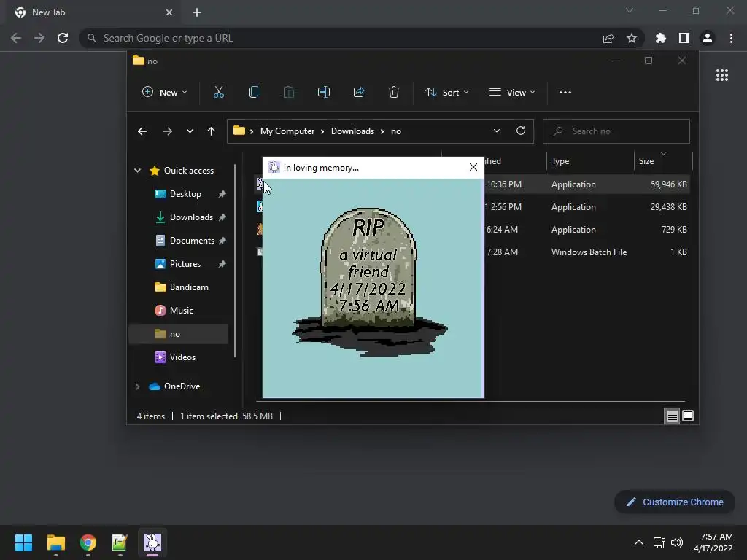Click the Delete trash can icon
The width and height of the screenshot is (747, 560).
pos(394,92)
